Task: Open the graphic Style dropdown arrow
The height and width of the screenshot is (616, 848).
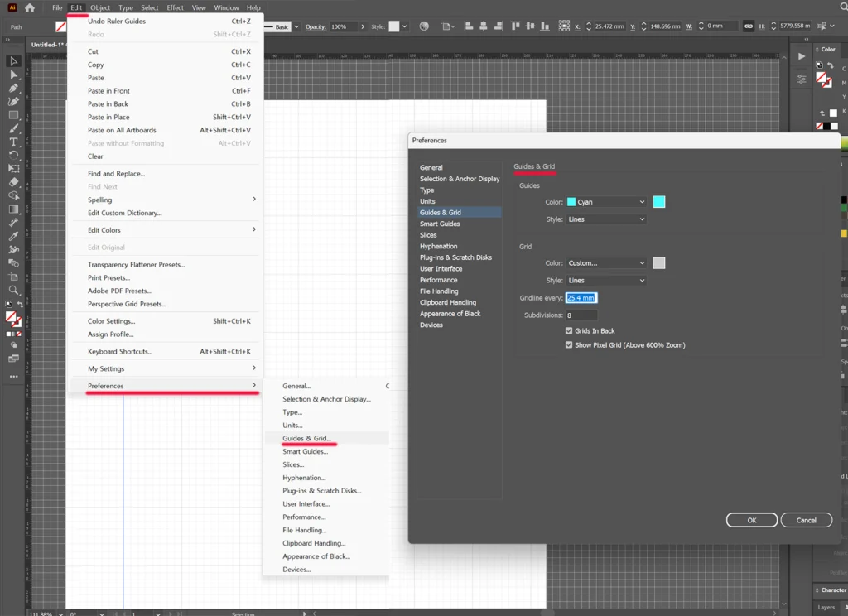Action: (404, 26)
